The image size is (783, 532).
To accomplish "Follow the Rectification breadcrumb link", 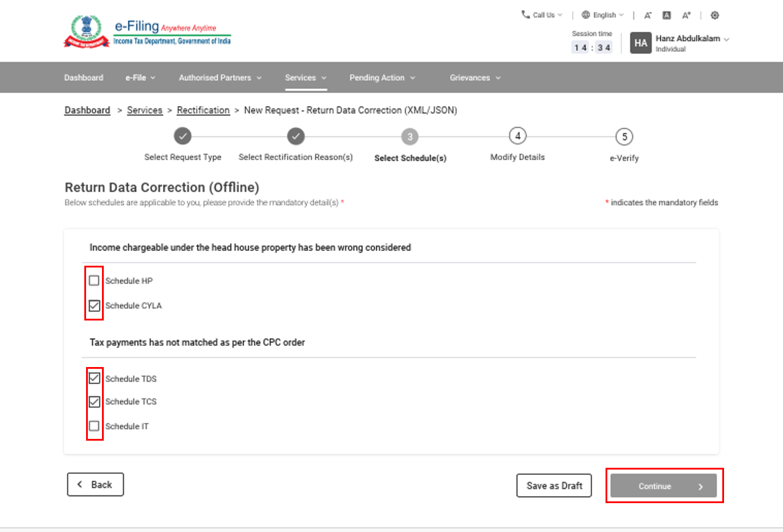I will pyautogui.click(x=203, y=110).
